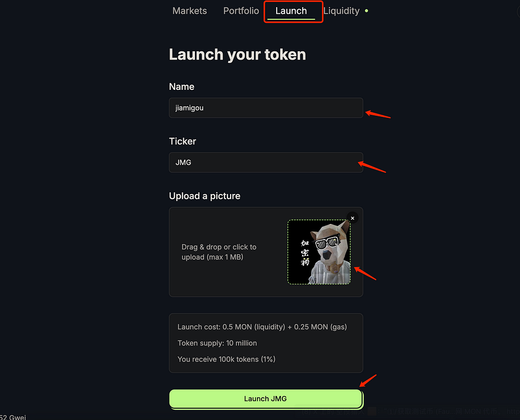The width and height of the screenshot is (520, 420).
Task: Click the Launch JMG button
Action: (266, 399)
